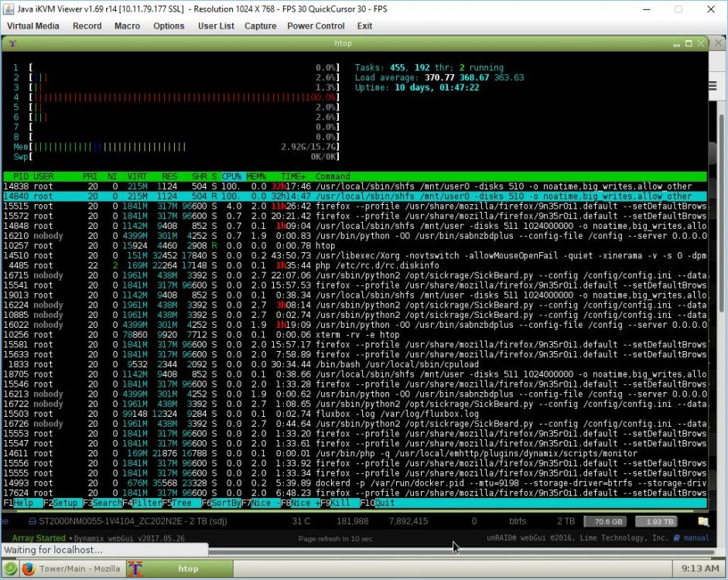Image resolution: width=728 pixels, height=580 pixels.
Task: Click the CPU 4 usage meter bar
Action: pos(184,97)
